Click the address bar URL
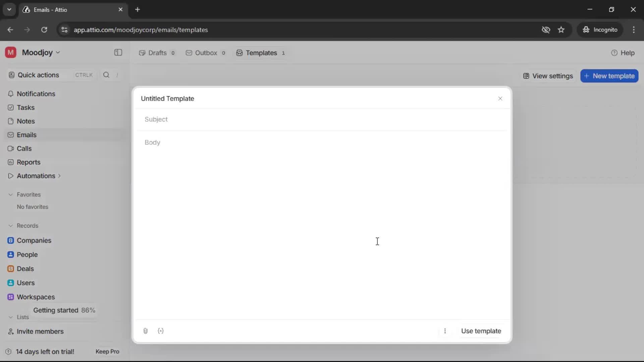Screen dimensions: 644x362 click(141, 30)
